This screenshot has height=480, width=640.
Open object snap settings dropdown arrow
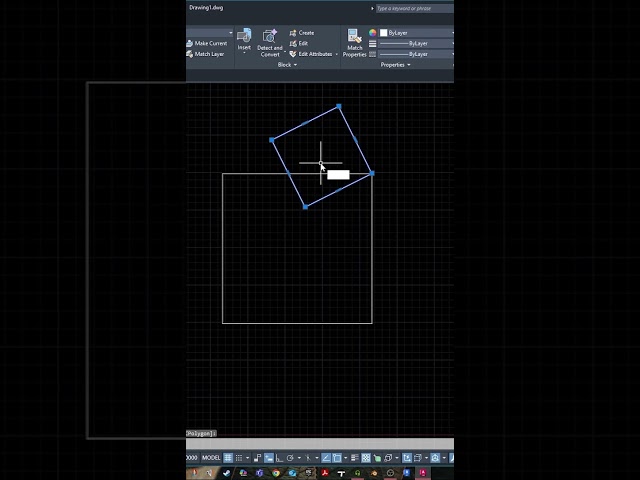[x=345, y=458]
